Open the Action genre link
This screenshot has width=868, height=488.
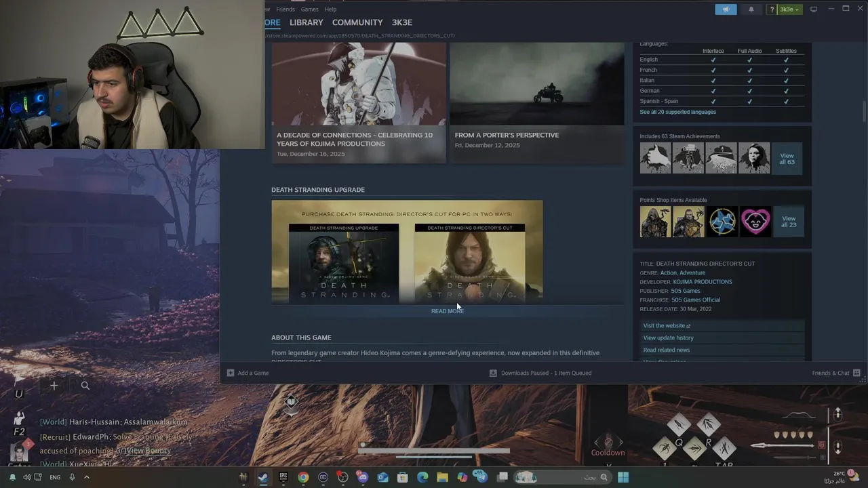[669, 272]
